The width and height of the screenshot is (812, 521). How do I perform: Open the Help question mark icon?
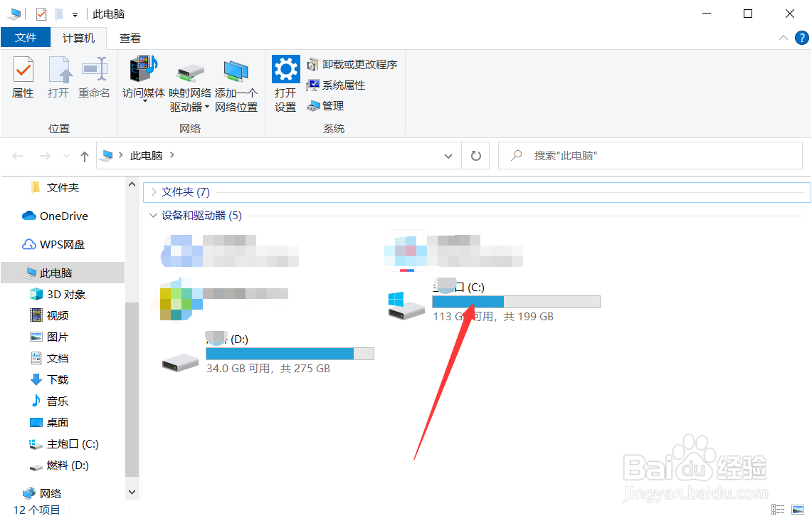801,38
